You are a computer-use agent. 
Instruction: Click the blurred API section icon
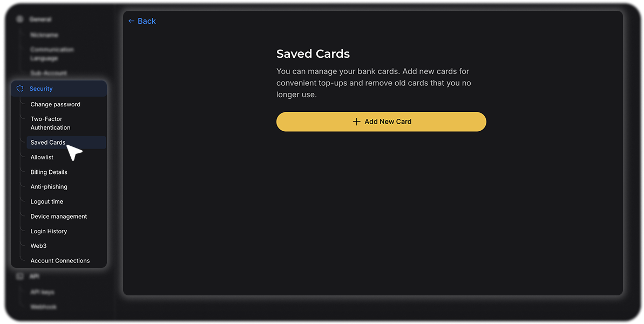click(x=19, y=276)
